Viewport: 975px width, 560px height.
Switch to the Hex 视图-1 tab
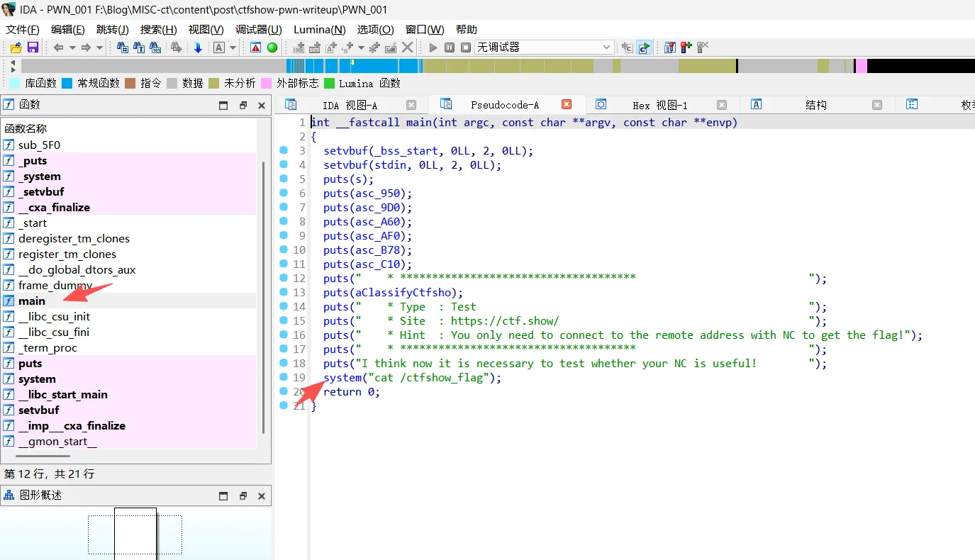tap(659, 105)
